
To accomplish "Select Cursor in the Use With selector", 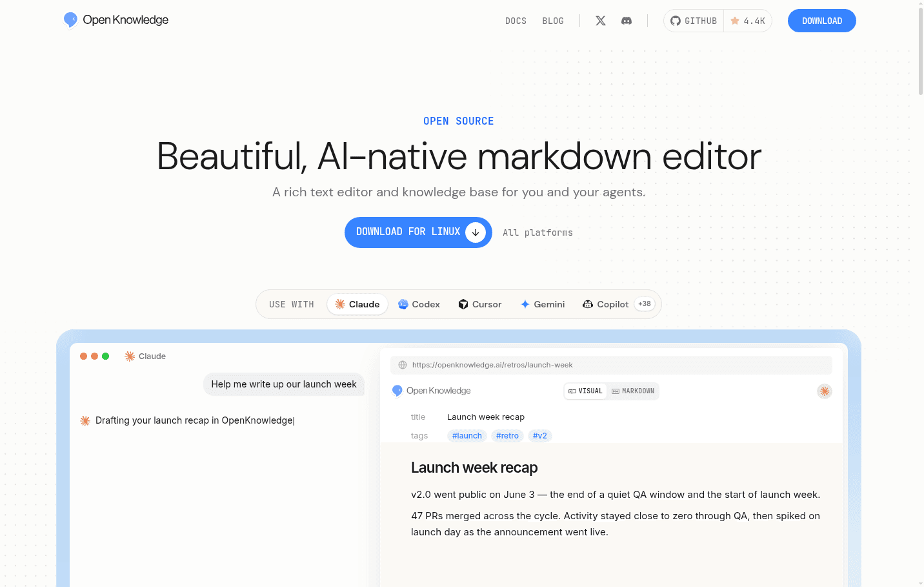I will (479, 304).
